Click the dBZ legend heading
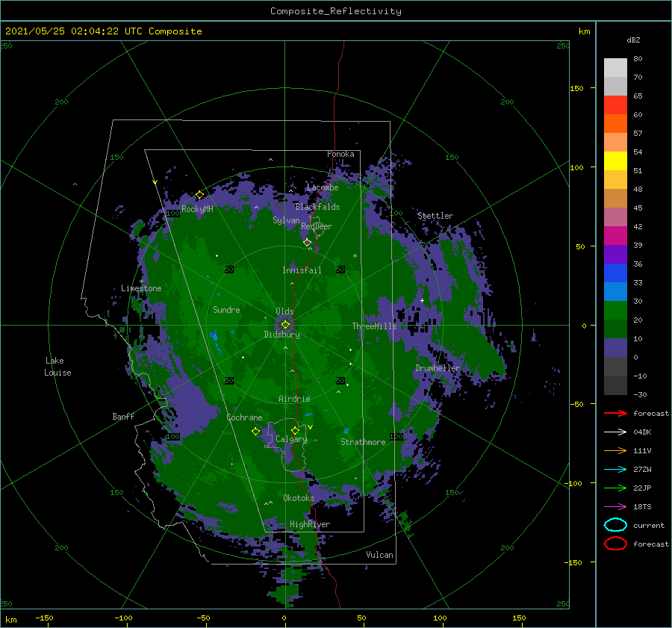This screenshot has height=628, width=672. tap(633, 40)
